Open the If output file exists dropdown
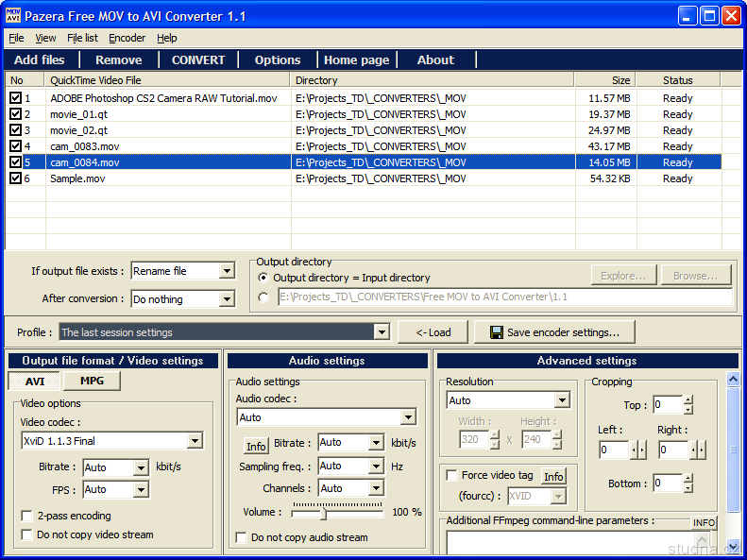 coord(227,271)
